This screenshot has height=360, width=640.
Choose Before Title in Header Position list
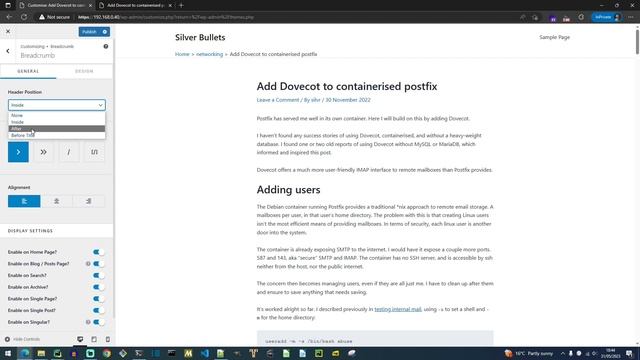point(57,135)
